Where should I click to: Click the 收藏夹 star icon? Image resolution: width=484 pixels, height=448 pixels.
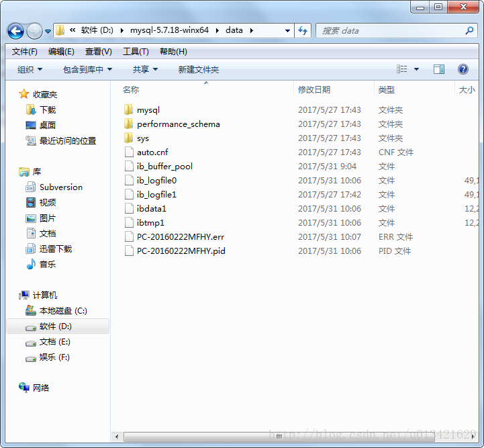tap(23, 94)
